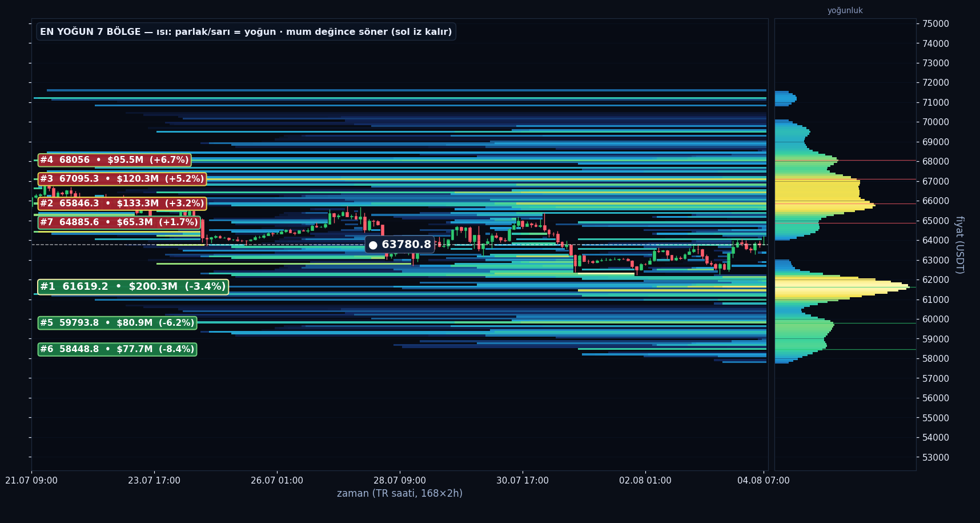Click the 63000 price axis label
This screenshot has width=980, height=523.
pyautogui.click(x=935, y=261)
